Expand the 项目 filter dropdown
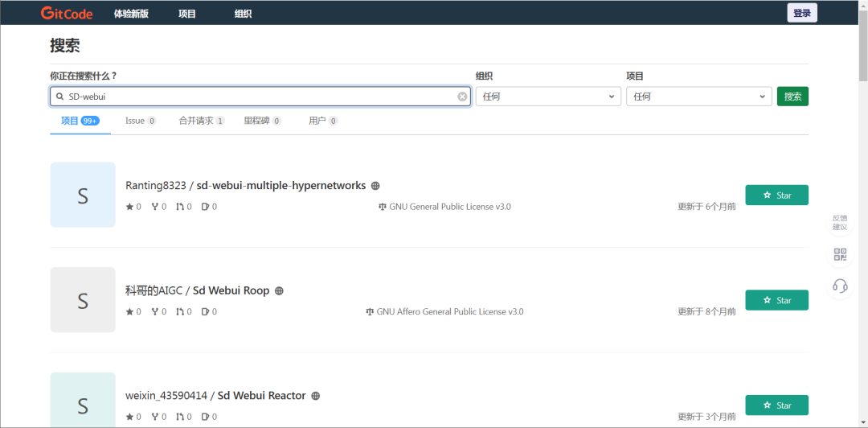 tap(698, 97)
